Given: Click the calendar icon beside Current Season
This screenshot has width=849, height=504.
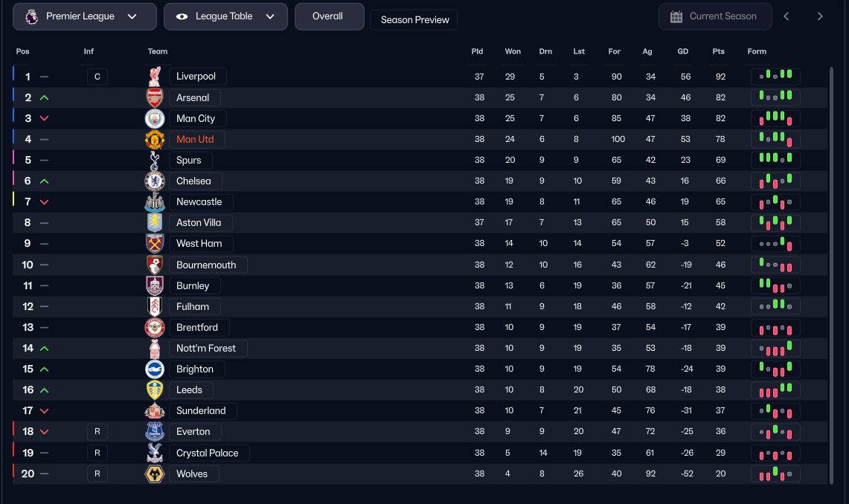Looking at the screenshot, I should 676,17.
